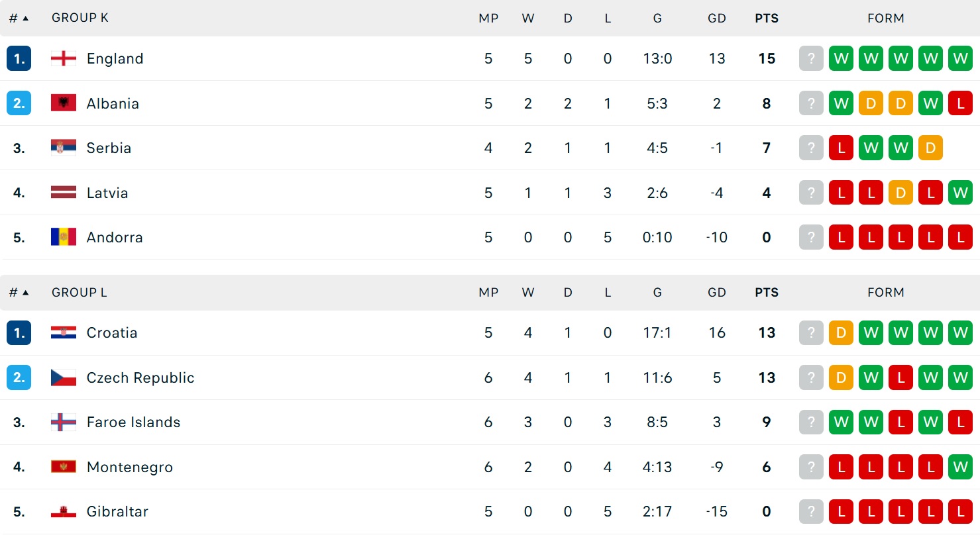Sort Group K by rank arrow
This screenshot has width=980, height=541.
(x=26, y=18)
